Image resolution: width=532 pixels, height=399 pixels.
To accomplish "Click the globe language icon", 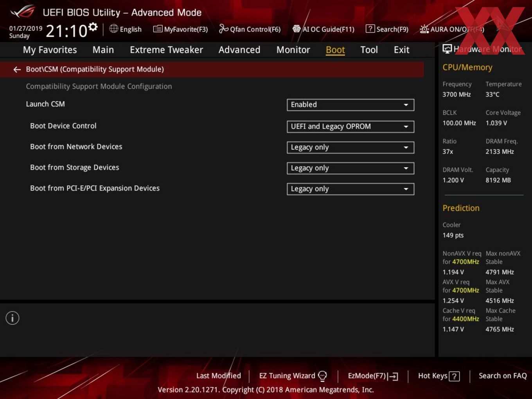I will [113, 29].
